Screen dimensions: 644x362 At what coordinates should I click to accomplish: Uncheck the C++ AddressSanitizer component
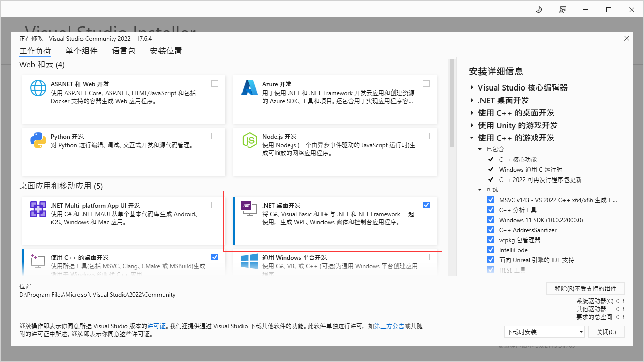[x=491, y=230]
